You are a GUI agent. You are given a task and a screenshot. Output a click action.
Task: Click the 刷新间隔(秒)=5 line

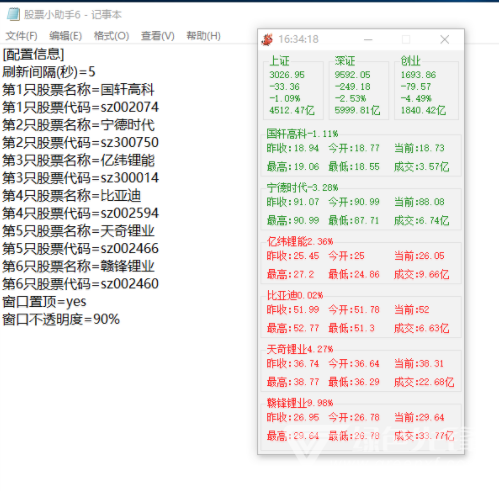coord(49,72)
